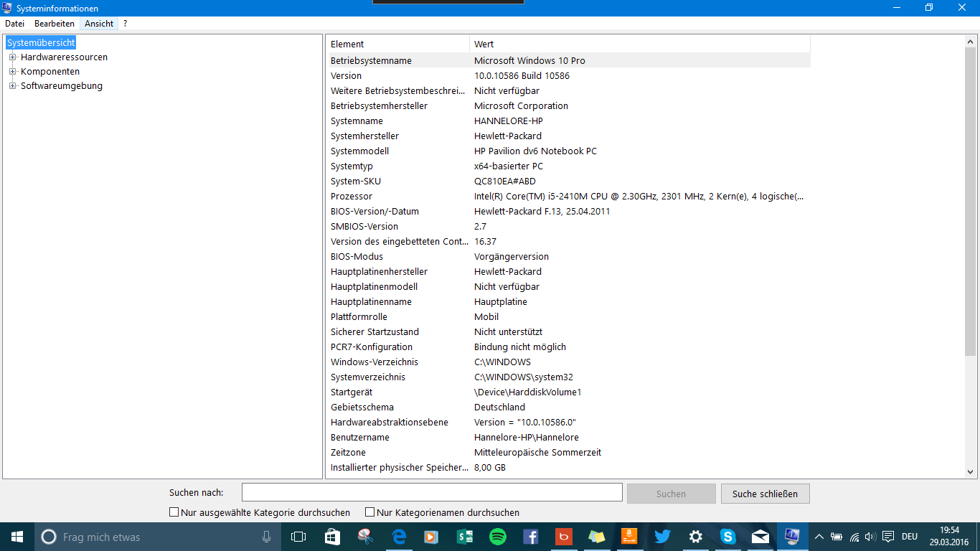
Task: Expand the Softwareumgebung tree node
Action: click(12, 86)
